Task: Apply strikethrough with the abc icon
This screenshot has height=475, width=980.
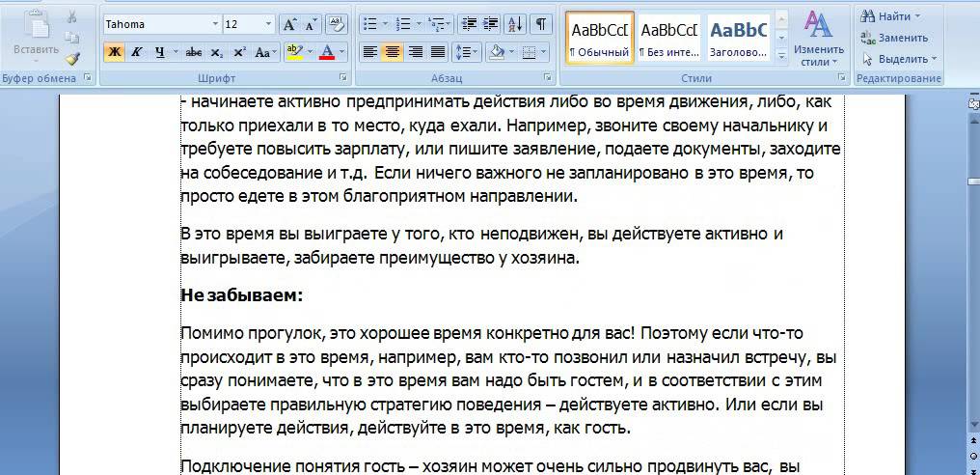Action: pyautogui.click(x=194, y=52)
